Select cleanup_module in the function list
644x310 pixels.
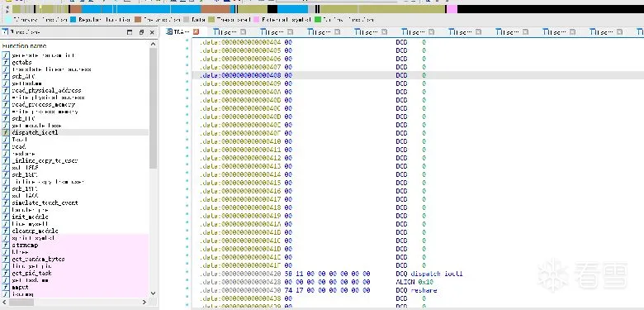(35, 231)
